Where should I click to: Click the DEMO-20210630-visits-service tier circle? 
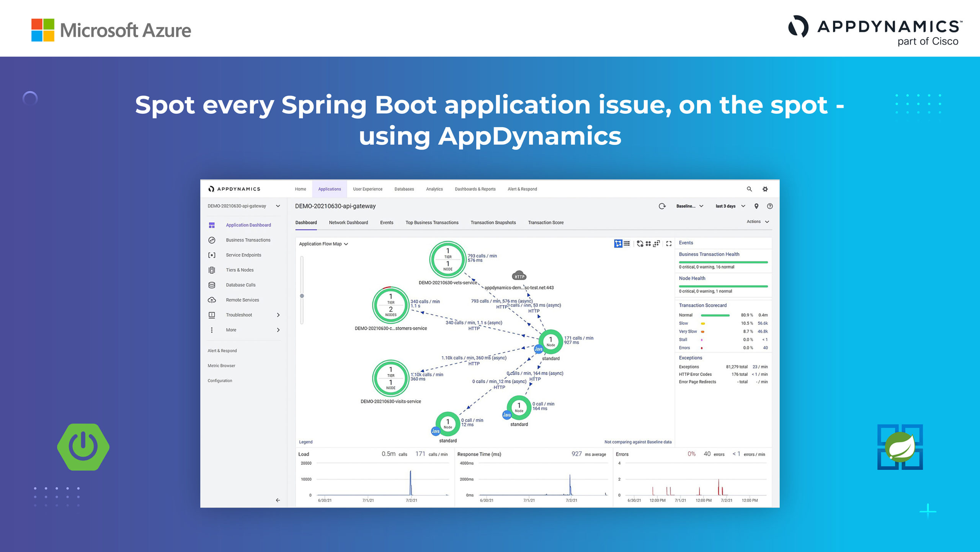point(390,378)
